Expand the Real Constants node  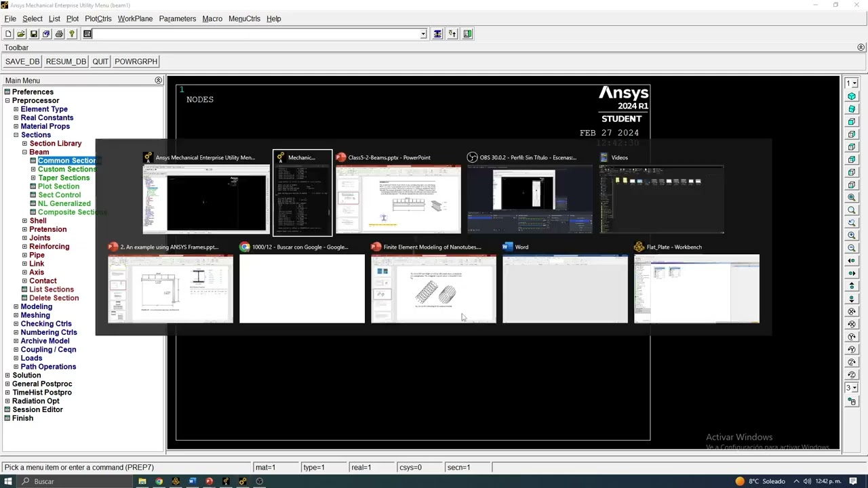coord(16,118)
